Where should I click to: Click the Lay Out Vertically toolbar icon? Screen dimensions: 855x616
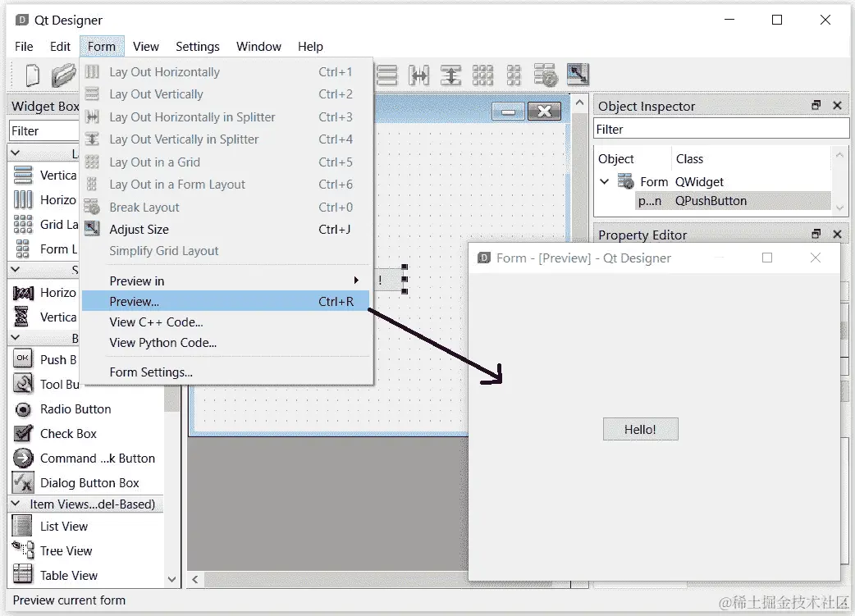click(x=386, y=75)
